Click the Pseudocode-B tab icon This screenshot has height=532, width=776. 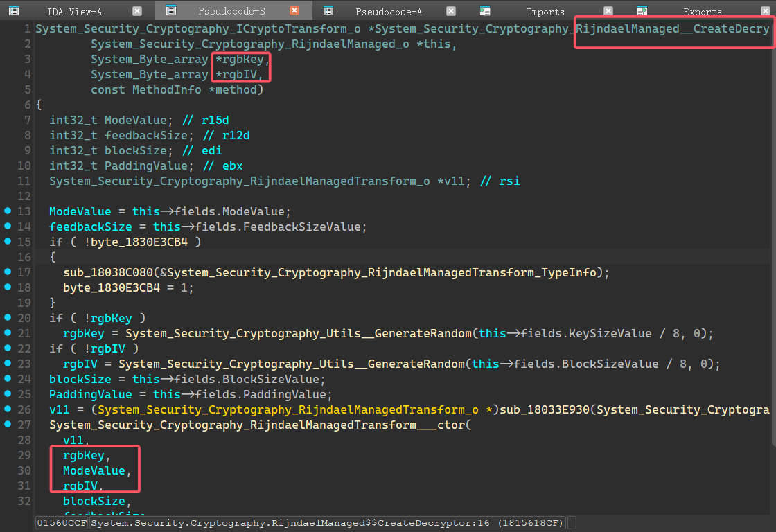tap(171, 11)
